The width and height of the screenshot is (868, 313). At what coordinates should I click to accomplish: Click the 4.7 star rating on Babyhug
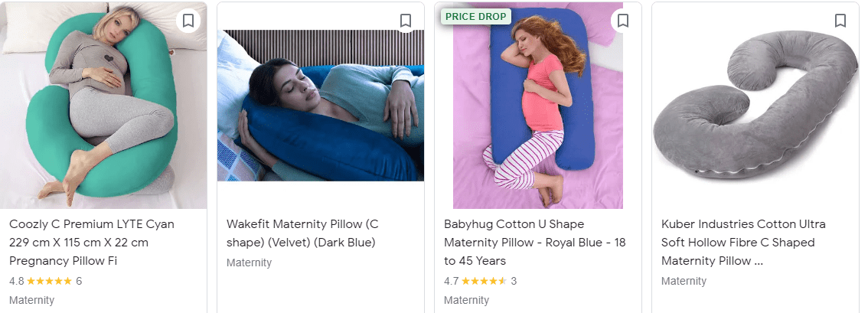coord(475,281)
